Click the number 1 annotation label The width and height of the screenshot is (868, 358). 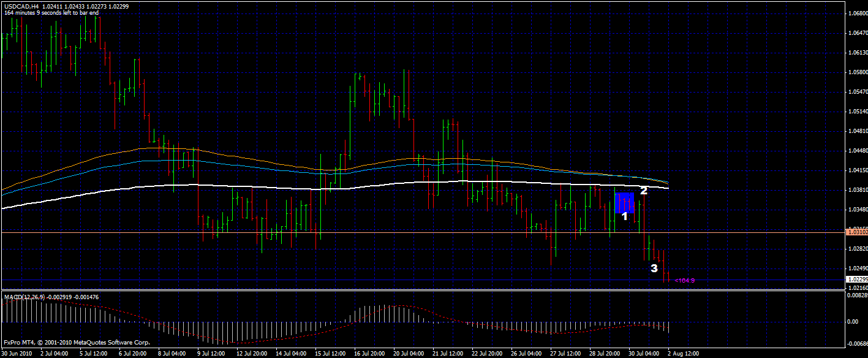624,217
